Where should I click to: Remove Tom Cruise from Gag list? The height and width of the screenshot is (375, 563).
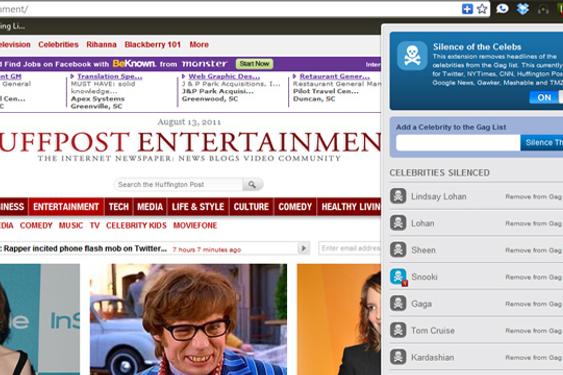pos(534,330)
